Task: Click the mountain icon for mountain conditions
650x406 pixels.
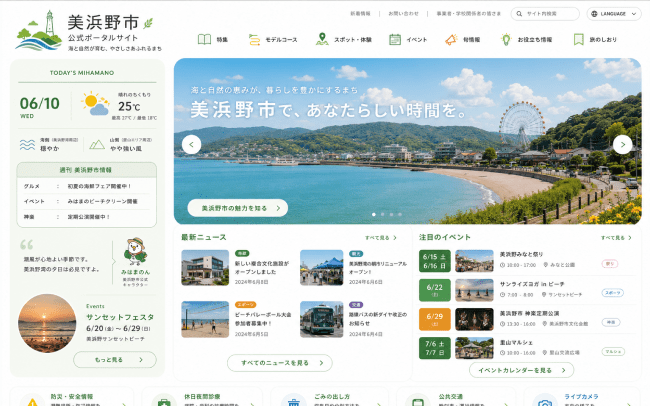Action: click(97, 144)
